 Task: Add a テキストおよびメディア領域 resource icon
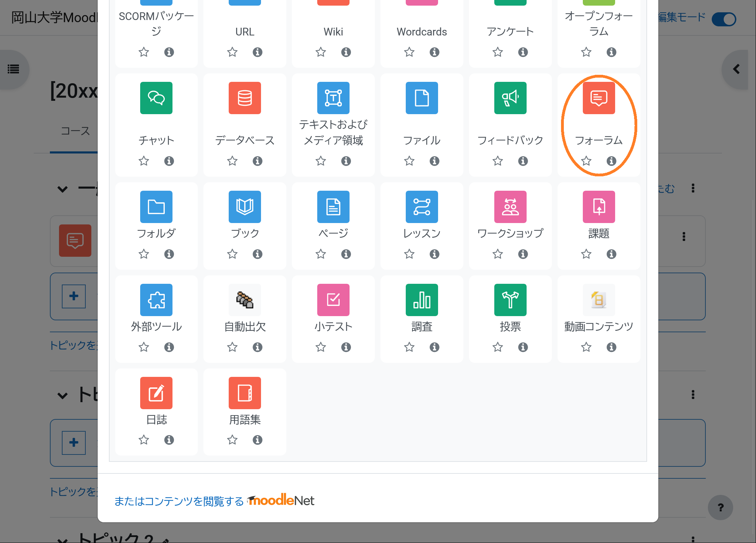333,98
